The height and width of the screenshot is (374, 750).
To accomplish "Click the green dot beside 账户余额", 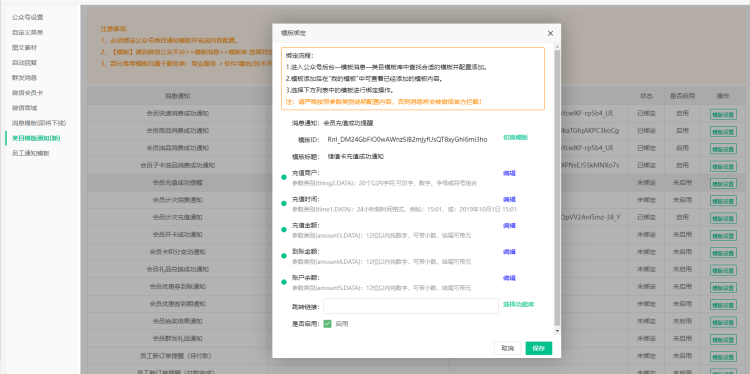I will [284, 282].
